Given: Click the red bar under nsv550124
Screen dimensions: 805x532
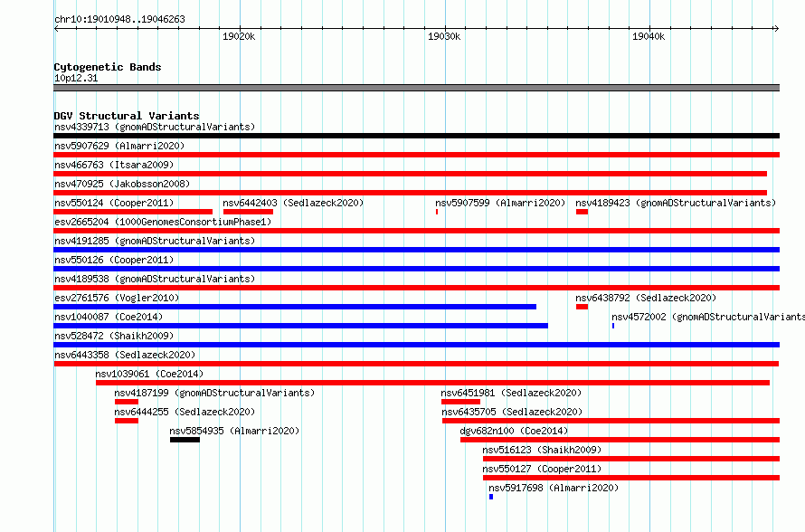Looking at the screenshot, I should pyautogui.click(x=133, y=212).
